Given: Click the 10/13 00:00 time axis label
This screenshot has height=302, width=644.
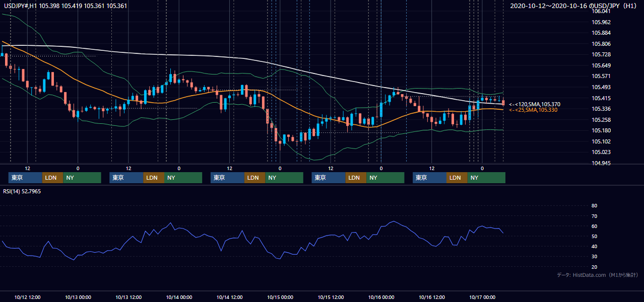Looking at the screenshot, I should [78, 297].
